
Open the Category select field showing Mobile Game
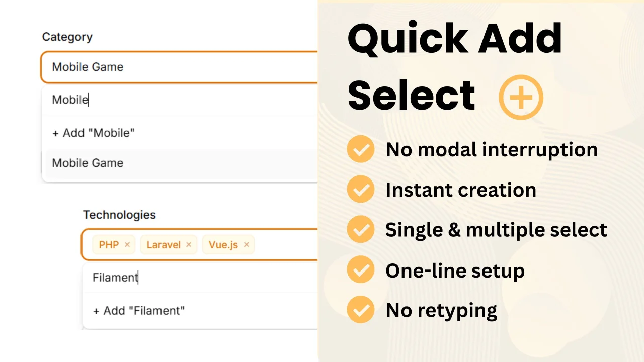pyautogui.click(x=151, y=67)
